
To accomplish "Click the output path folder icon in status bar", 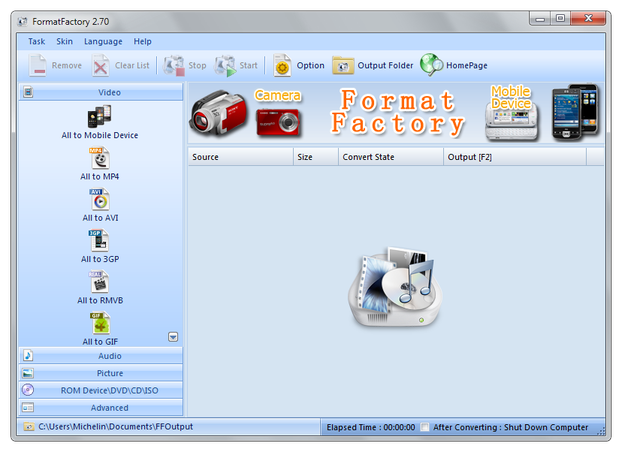I will [x=29, y=427].
